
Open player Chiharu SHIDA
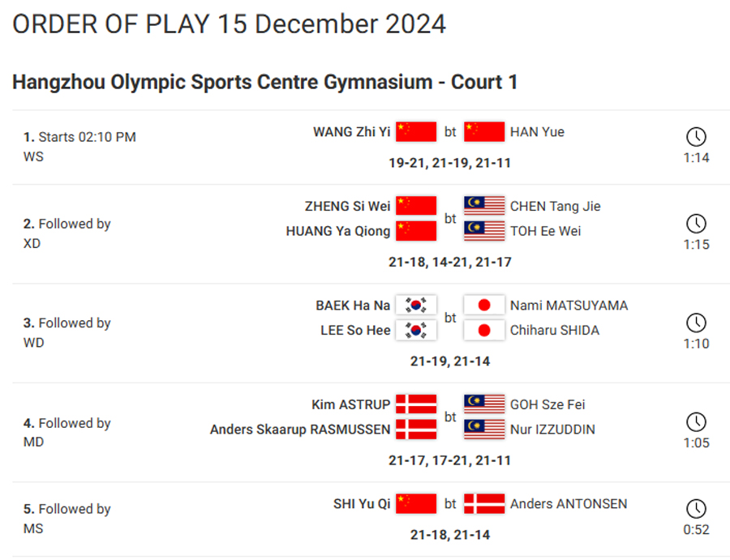[x=555, y=330]
